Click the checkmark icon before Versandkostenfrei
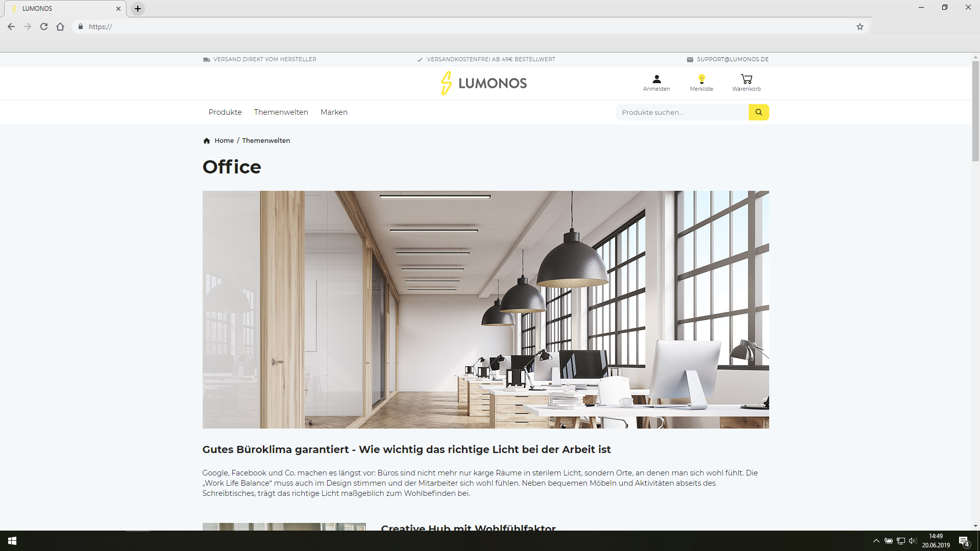Image resolution: width=980 pixels, height=551 pixels. click(x=420, y=60)
